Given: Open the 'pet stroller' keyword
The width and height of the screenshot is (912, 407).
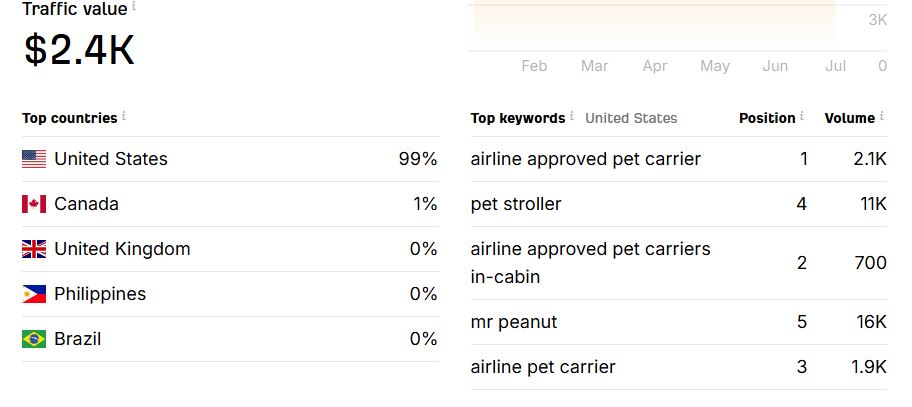Looking at the screenshot, I should coord(516,204).
